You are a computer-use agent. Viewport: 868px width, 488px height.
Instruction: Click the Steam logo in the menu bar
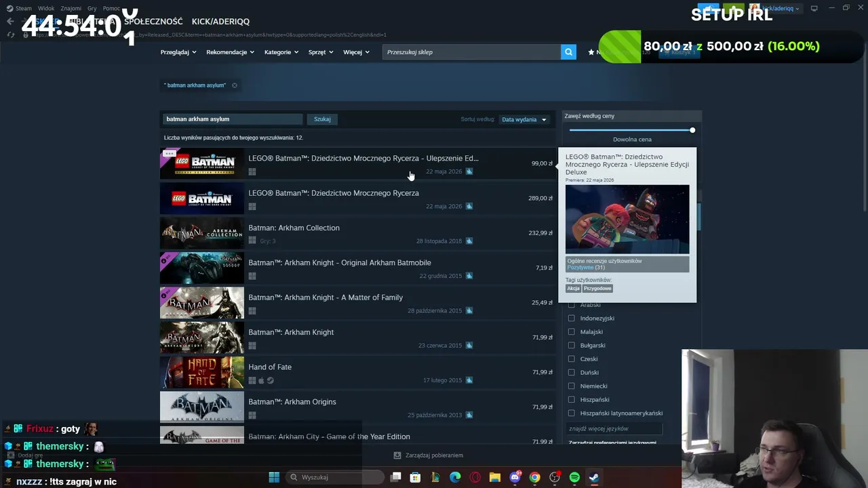pyautogui.click(x=9, y=8)
